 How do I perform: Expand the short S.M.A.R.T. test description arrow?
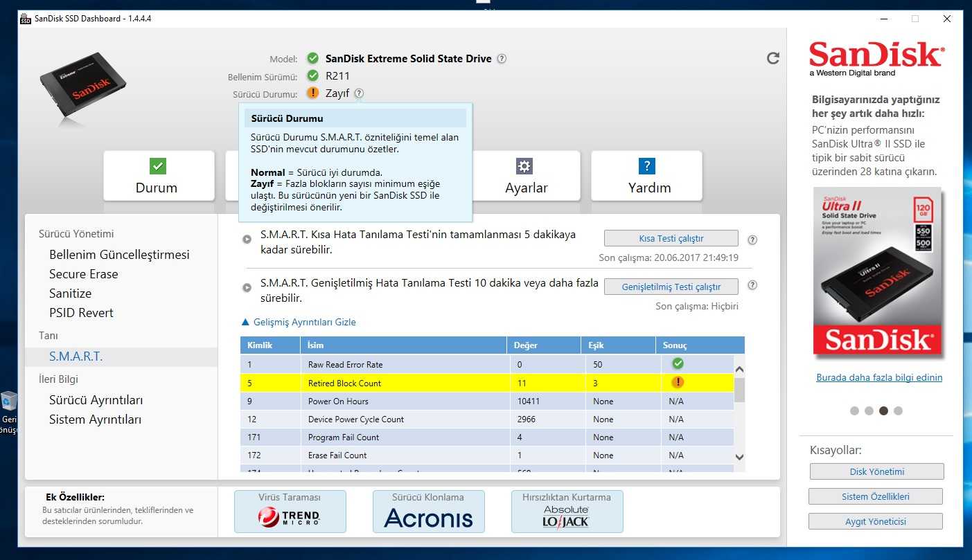(247, 240)
